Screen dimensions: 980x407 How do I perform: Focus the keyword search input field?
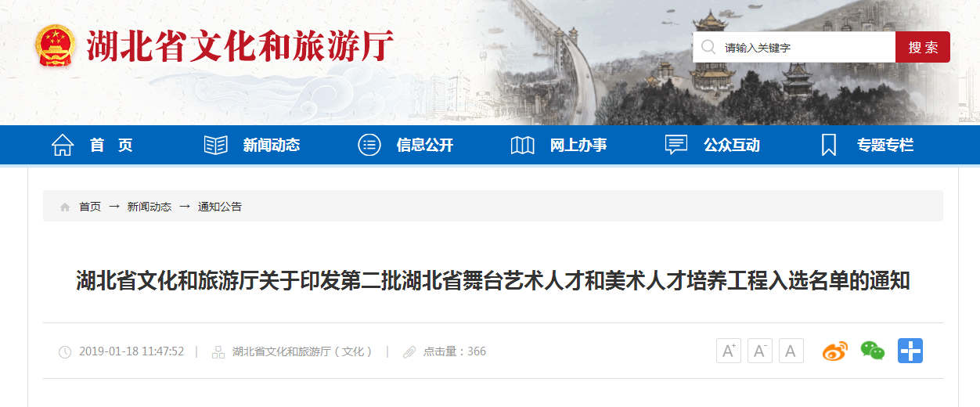click(794, 47)
